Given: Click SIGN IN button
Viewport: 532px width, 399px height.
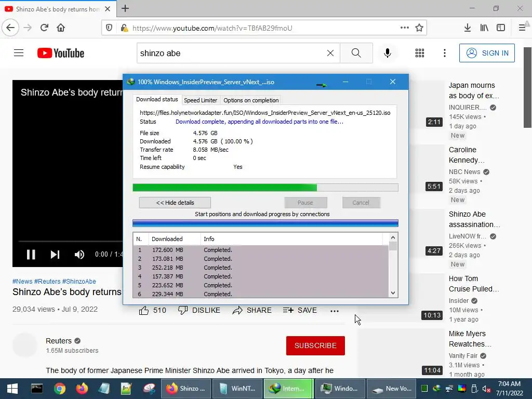Looking at the screenshot, I should point(486,53).
